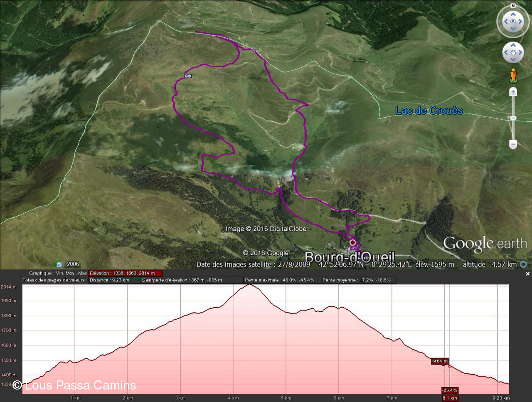The height and width of the screenshot is (402, 532).
Task: Click the orange Street View pegman
Action: tap(513, 75)
